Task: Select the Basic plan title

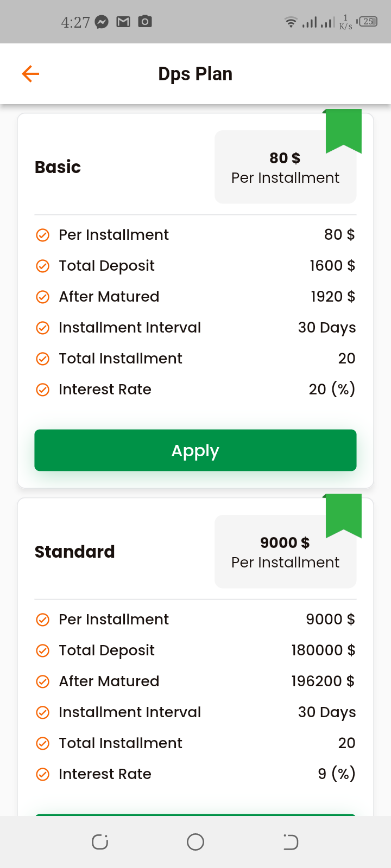Action: [x=58, y=167]
